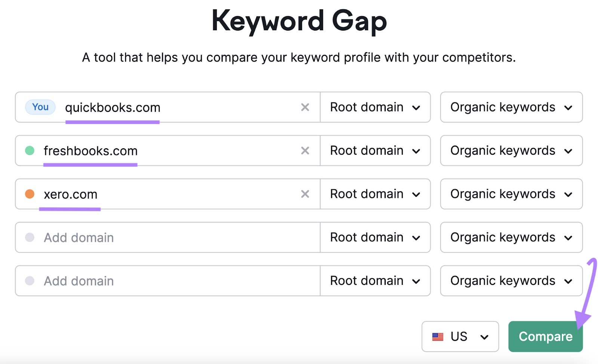Open Root domain dropdown for quickbooks.com
The width and height of the screenshot is (598, 364).
[x=375, y=108]
